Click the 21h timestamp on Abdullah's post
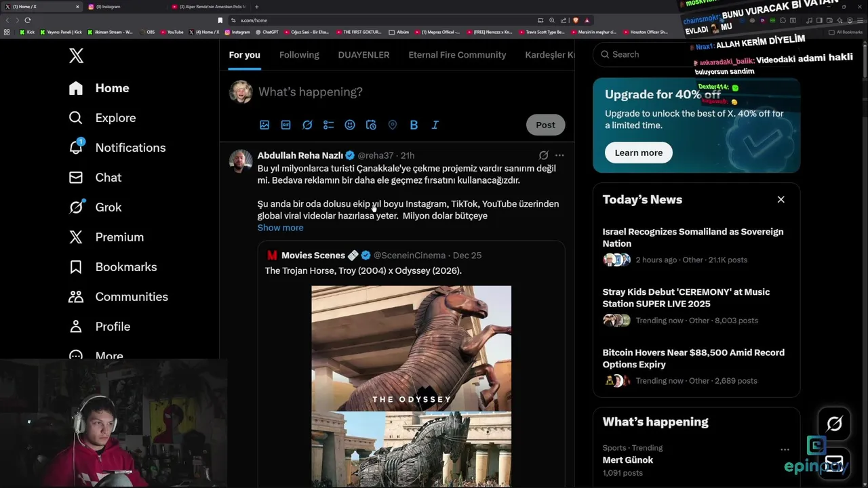This screenshot has width=868, height=488. 407,156
